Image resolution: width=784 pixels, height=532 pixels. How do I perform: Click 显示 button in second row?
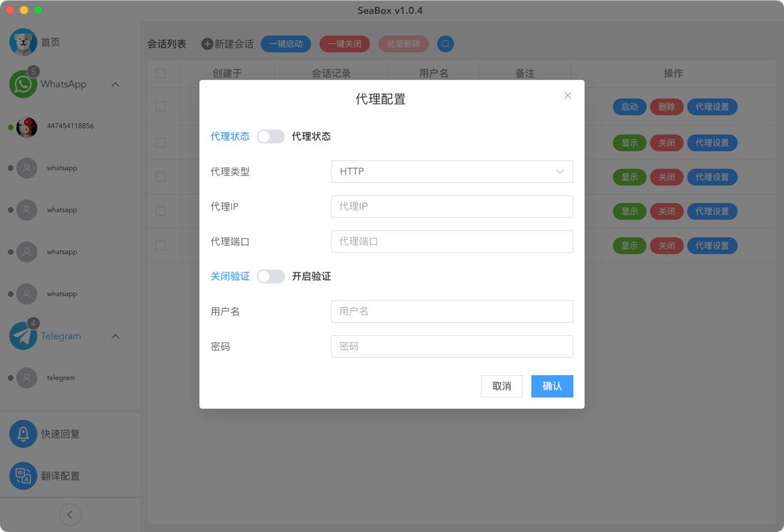(x=629, y=143)
